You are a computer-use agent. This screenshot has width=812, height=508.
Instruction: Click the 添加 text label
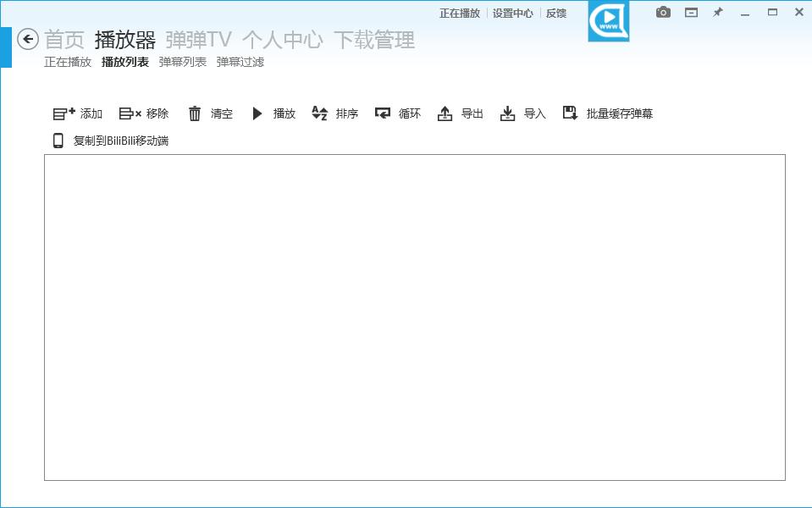(x=91, y=113)
